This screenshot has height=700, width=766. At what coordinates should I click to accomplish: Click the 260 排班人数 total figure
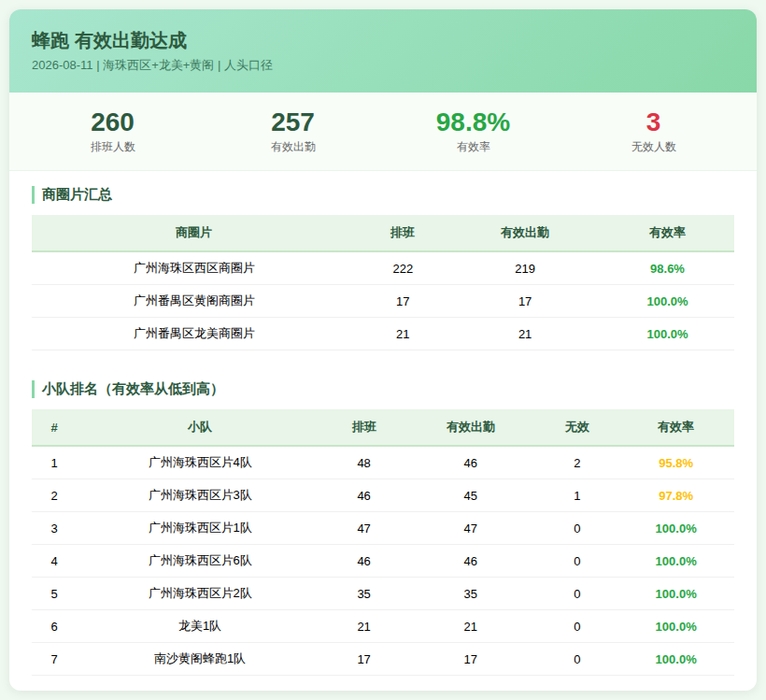[x=112, y=122]
